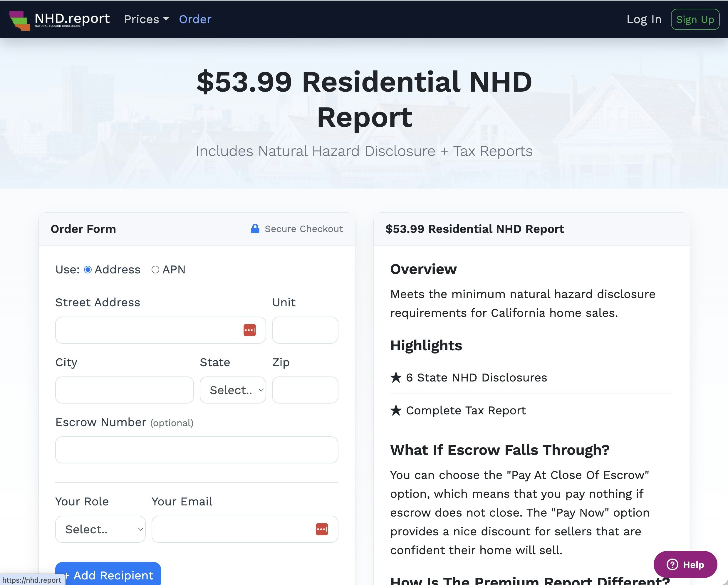Focus the Escrow Number input field
The height and width of the screenshot is (585, 728).
coord(197,450)
